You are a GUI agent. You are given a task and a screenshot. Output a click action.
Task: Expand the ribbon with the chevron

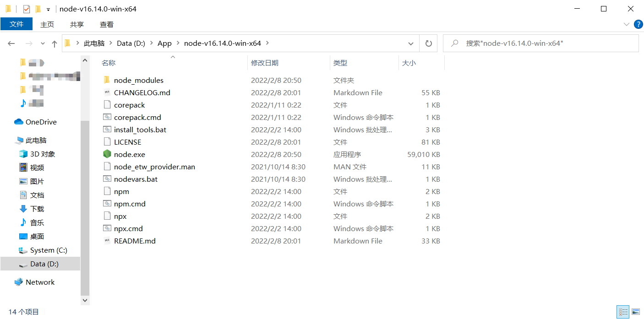(x=626, y=24)
